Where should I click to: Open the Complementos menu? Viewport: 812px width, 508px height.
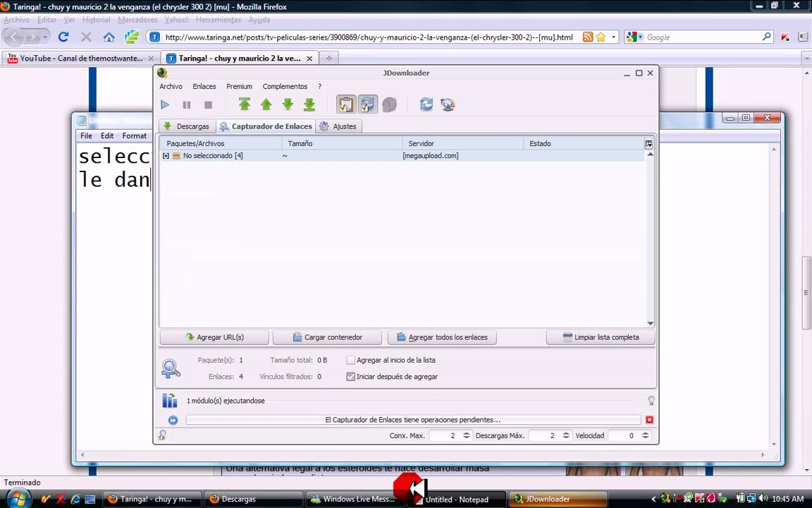point(285,86)
